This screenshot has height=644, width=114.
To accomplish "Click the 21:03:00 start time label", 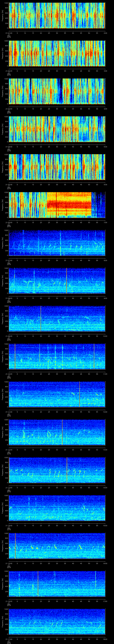I will pyautogui.click(x=9, y=109).
